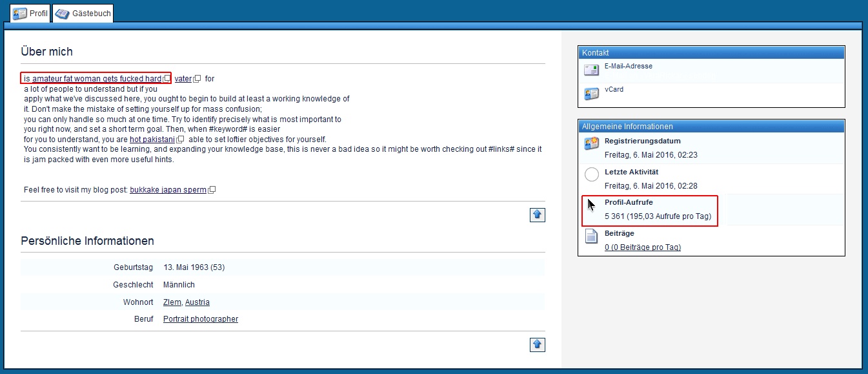The image size is (868, 374).
Task: Click the Beiträge document icon
Action: coord(591,236)
